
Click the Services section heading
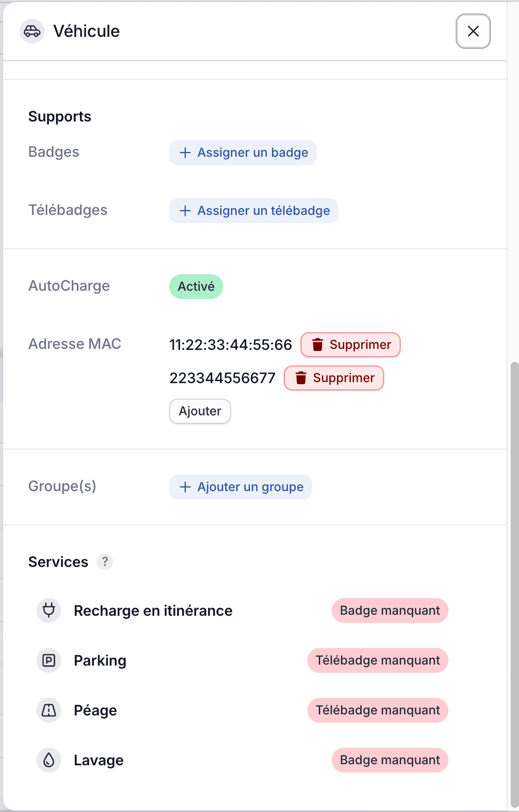tap(58, 562)
